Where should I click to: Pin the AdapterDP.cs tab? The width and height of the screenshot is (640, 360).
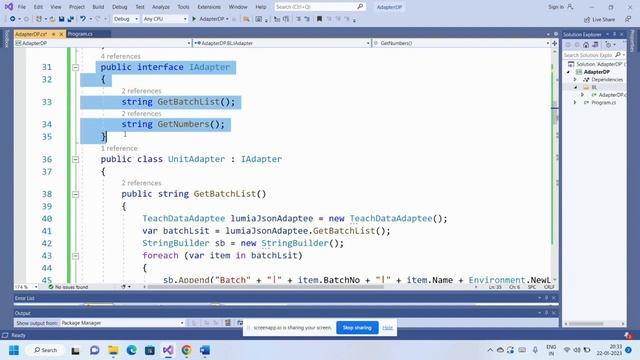click(53, 34)
